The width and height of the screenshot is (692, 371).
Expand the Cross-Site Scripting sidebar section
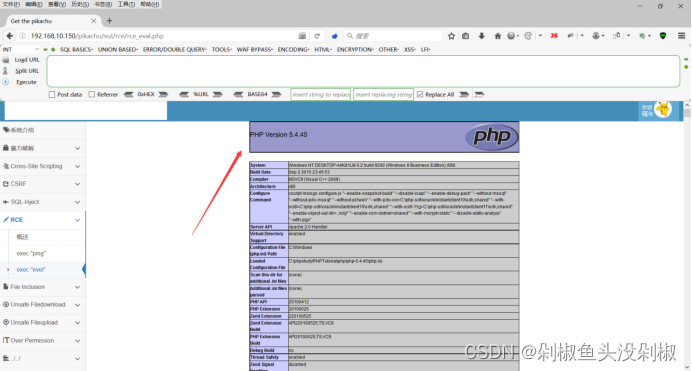(x=42, y=166)
